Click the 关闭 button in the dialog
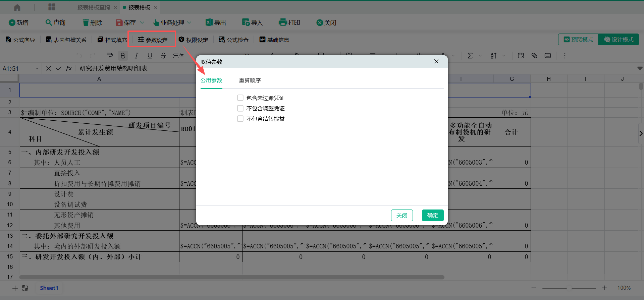 coord(401,215)
